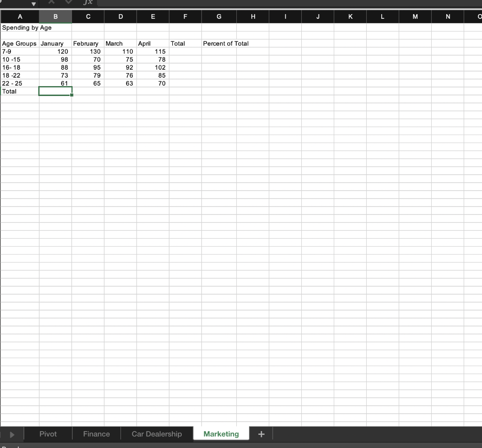This screenshot has width=482, height=448.
Task: Click the fx insert function icon
Action: [x=88, y=2]
